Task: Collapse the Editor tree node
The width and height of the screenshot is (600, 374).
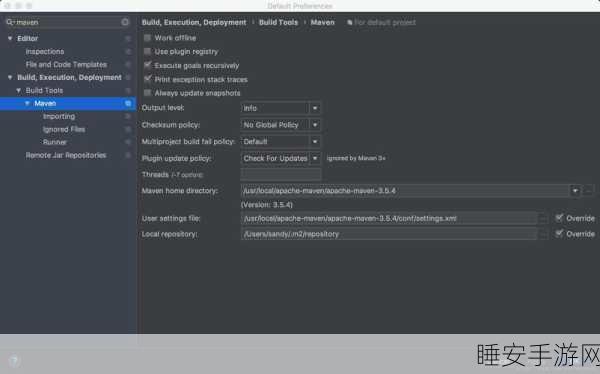Action: (10, 38)
